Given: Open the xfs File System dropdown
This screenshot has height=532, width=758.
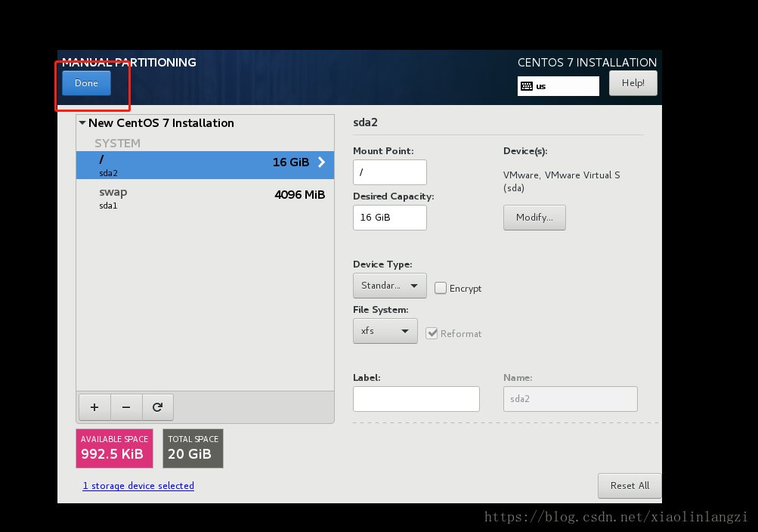Looking at the screenshot, I should tap(385, 331).
